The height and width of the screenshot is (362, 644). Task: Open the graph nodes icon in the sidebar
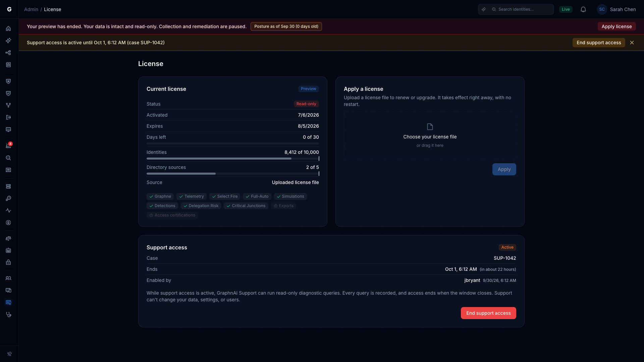click(8, 53)
